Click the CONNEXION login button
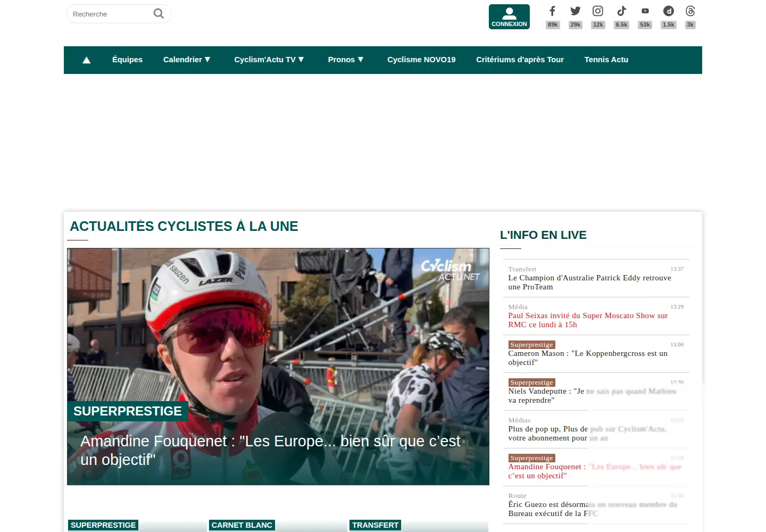766x532 pixels. click(x=509, y=16)
